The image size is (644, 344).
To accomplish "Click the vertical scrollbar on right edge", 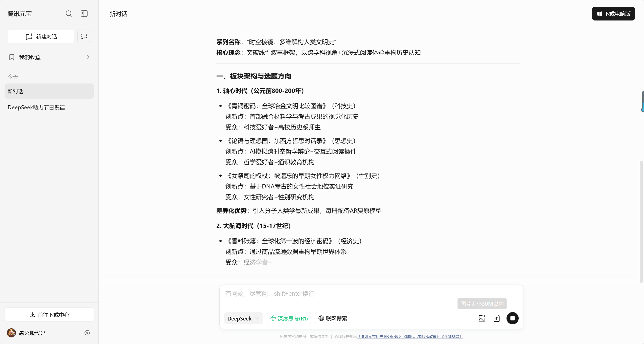I will (x=641, y=221).
